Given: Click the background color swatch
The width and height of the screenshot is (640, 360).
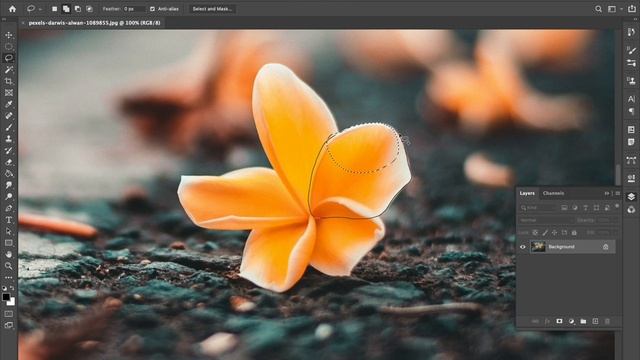Looking at the screenshot, I should tap(12, 302).
